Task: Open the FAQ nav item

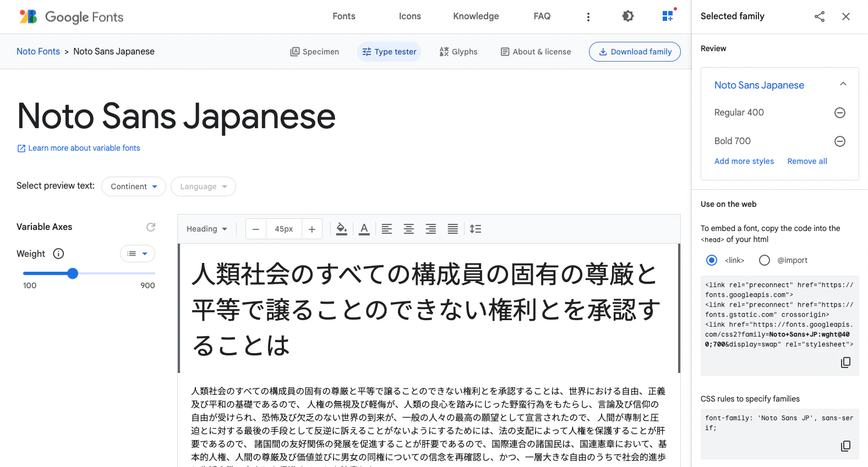Action: pyautogui.click(x=542, y=17)
